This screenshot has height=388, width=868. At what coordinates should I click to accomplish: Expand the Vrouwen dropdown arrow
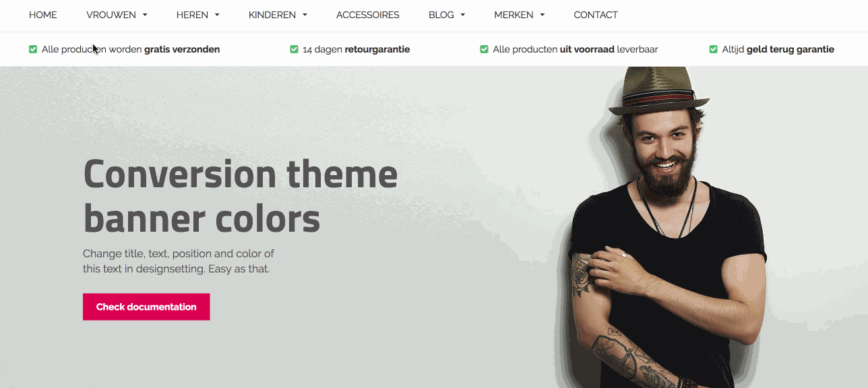click(145, 15)
